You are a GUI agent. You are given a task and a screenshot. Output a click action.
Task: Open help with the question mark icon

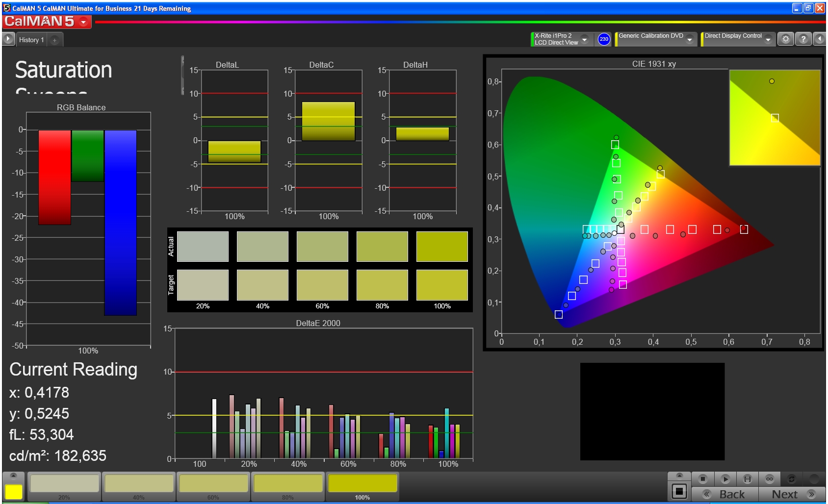point(803,39)
